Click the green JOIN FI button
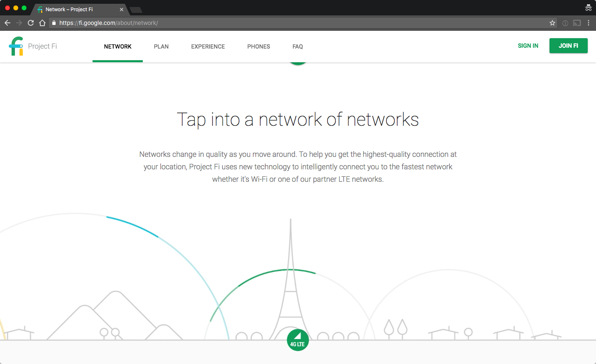 [x=569, y=46]
